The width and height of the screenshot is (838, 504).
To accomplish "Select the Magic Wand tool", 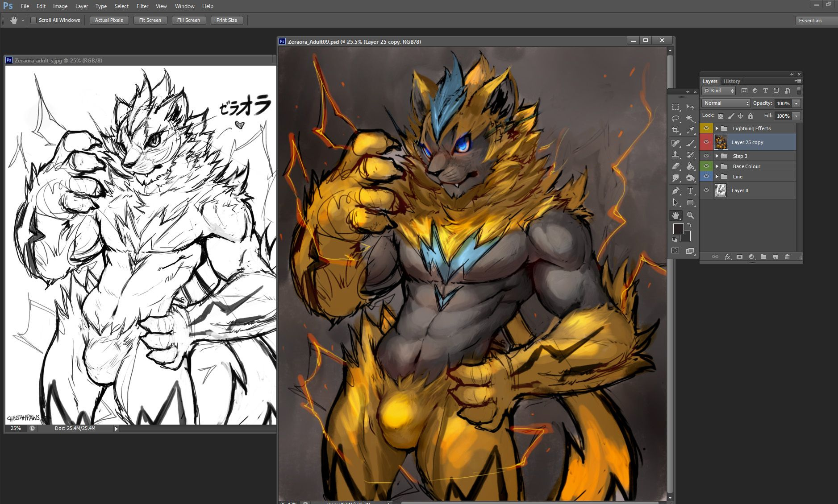I will click(x=690, y=119).
